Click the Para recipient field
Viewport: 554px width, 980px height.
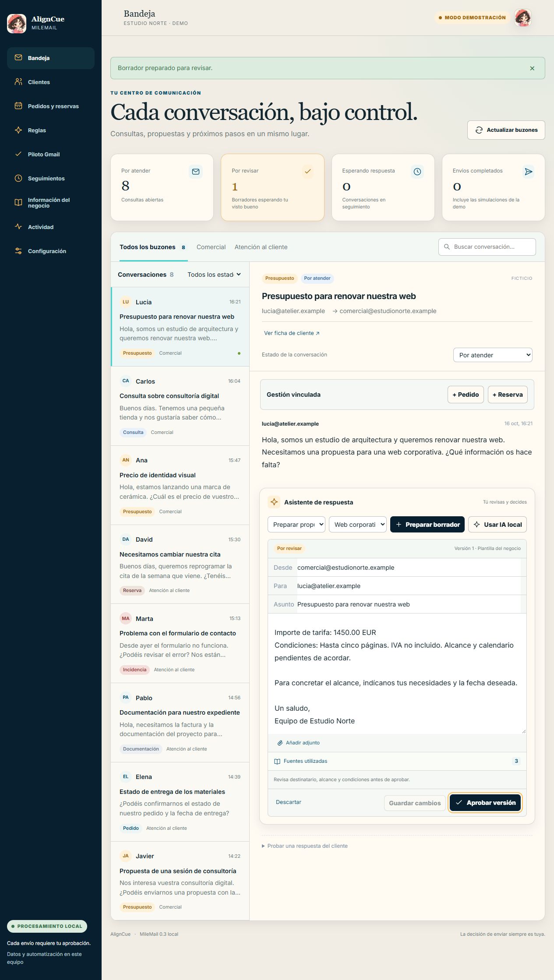point(408,586)
